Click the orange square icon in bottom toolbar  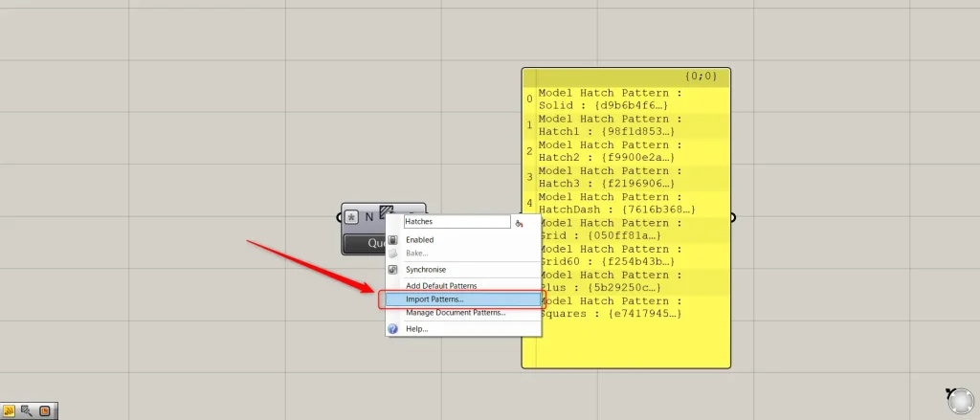[44, 410]
